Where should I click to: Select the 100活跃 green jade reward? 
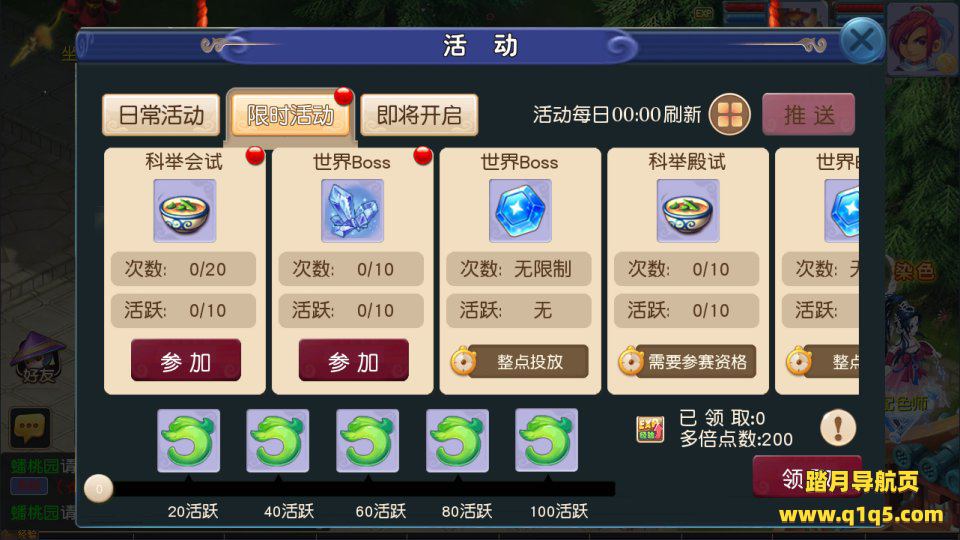(x=546, y=441)
